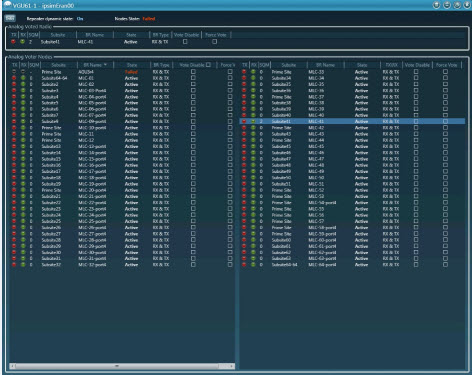This screenshot has height=375, width=472.
Task: Click the small button left of Repeater dynamic state
Action: [10, 18]
